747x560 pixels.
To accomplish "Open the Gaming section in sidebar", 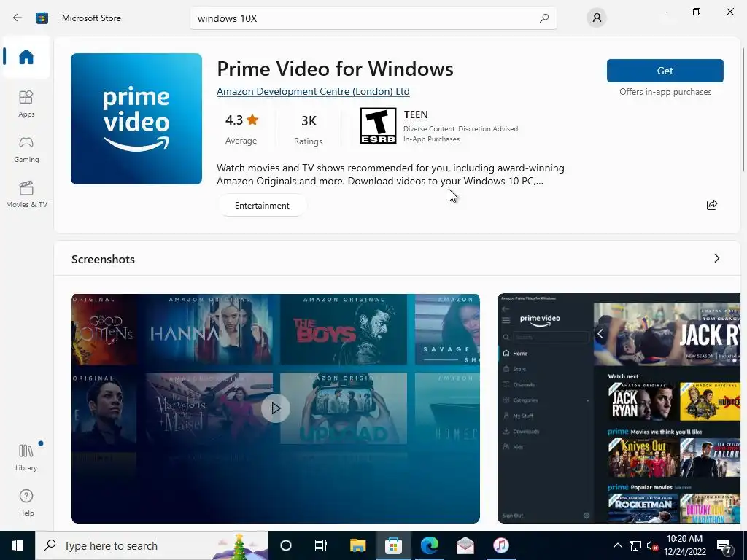I will (26, 149).
